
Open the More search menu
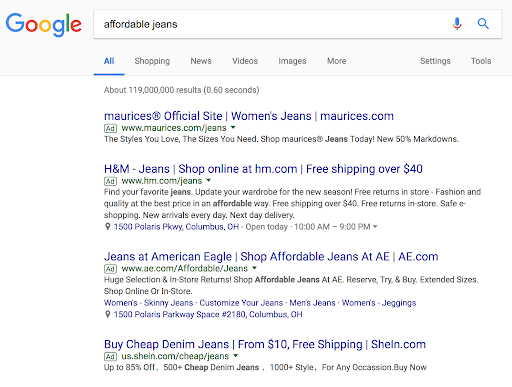(336, 61)
